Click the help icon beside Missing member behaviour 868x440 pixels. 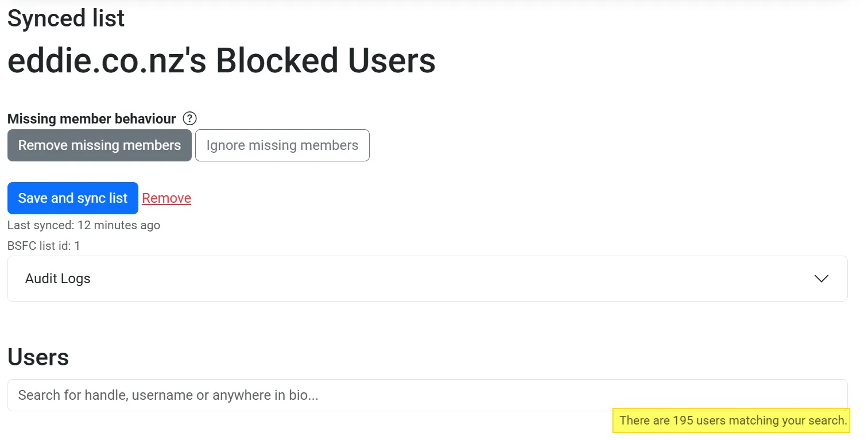pos(189,119)
